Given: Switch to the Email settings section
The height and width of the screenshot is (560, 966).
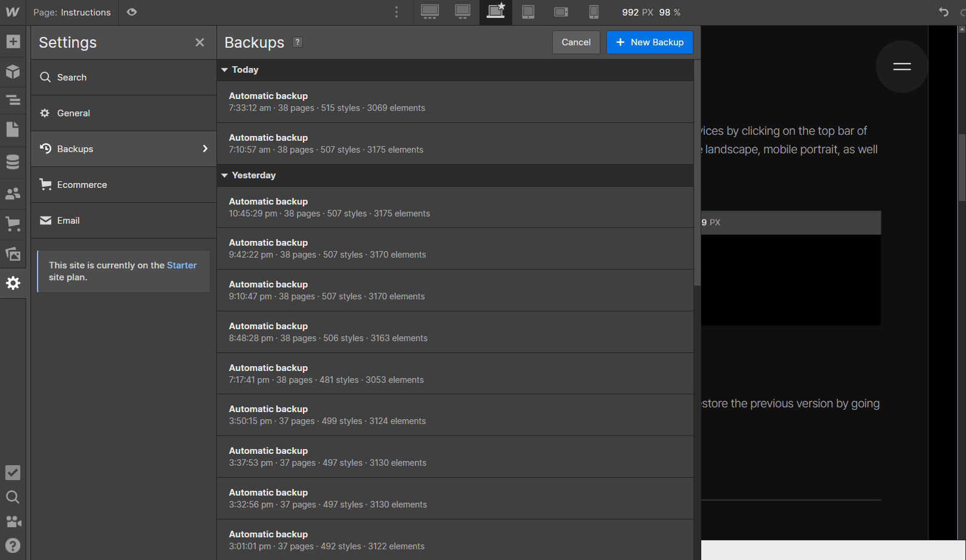Looking at the screenshot, I should coord(68,220).
